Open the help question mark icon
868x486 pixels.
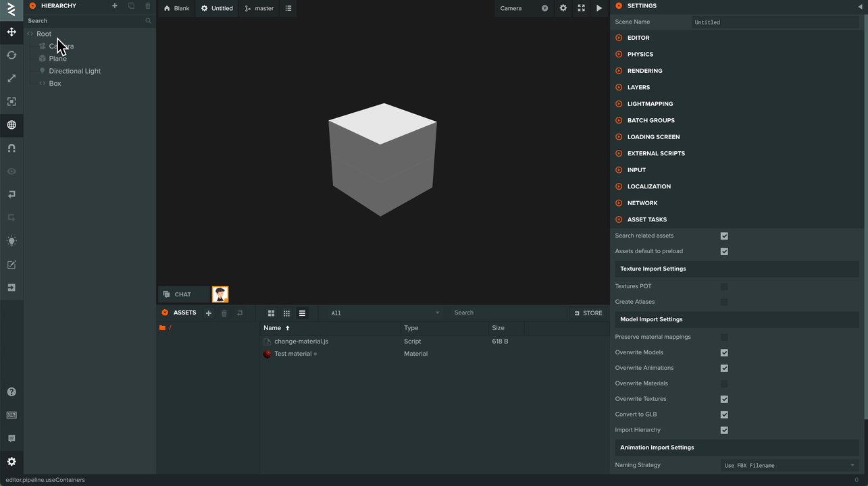pyautogui.click(x=11, y=392)
